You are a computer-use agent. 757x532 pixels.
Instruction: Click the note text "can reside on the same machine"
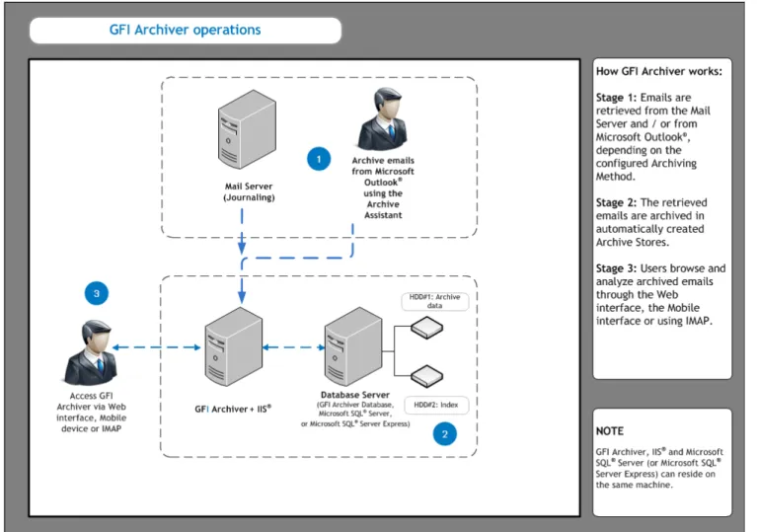pos(655,480)
